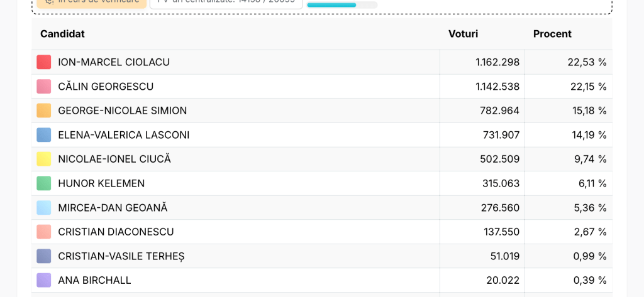Select the light blue swatch for Mircea-Dan Geoană

(43, 208)
